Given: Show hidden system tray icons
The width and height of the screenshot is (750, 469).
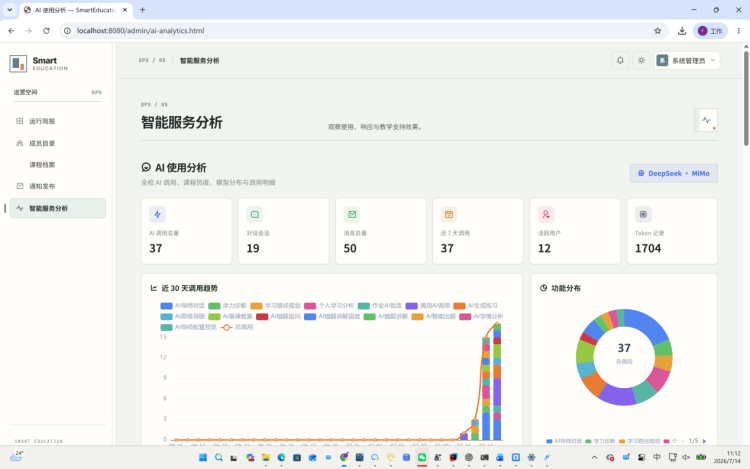Looking at the screenshot, I should click(x=595, y=458).
